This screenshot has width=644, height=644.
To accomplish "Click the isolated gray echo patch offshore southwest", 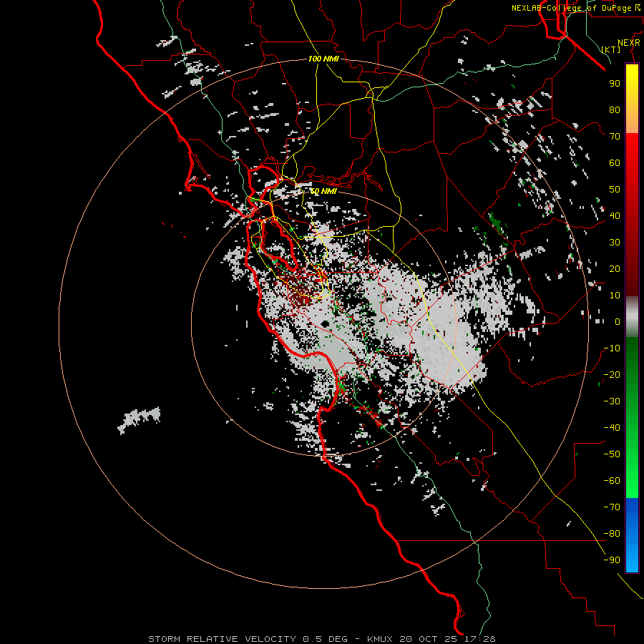I will [x=139, y=420].
